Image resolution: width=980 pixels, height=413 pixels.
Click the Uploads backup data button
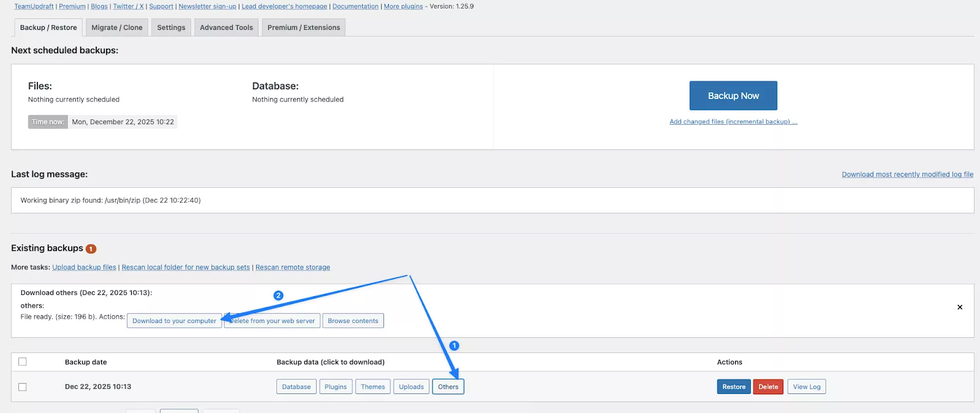click(411, 387)
